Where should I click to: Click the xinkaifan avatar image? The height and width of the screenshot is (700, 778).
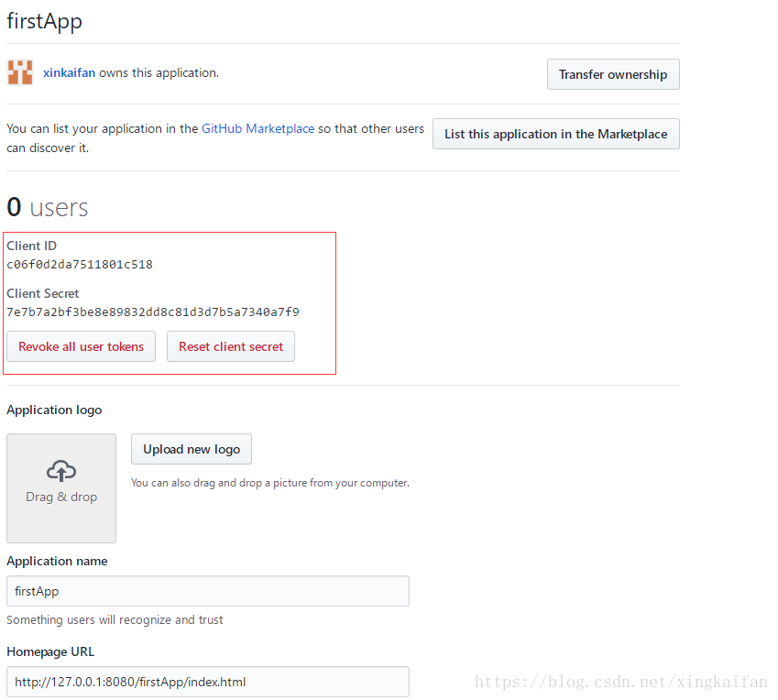[20, 72]
